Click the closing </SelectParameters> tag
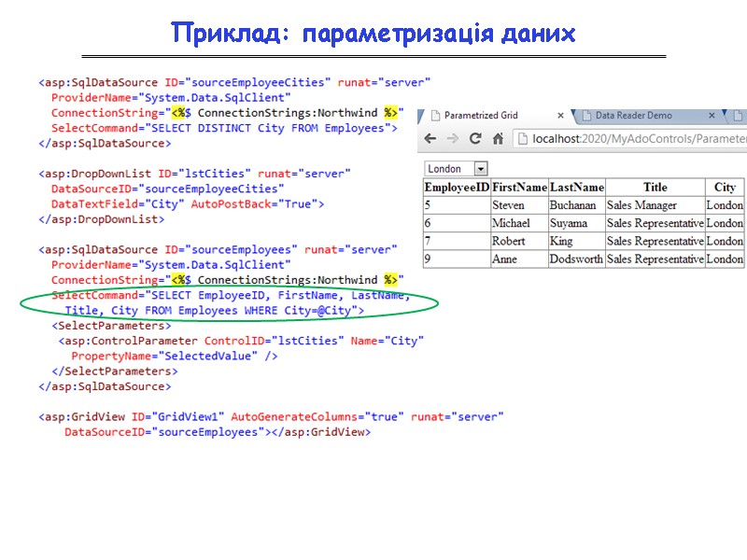 click(114, 371)
